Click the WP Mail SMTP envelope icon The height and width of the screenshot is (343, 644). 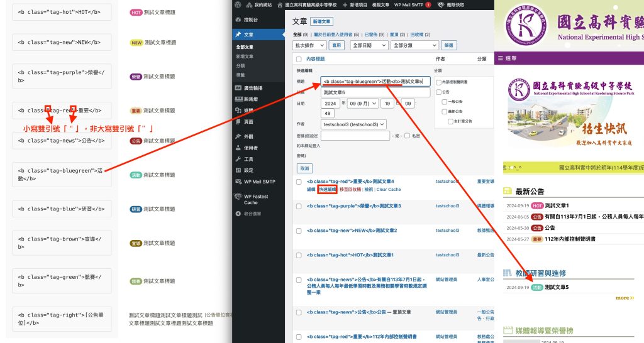238,182
